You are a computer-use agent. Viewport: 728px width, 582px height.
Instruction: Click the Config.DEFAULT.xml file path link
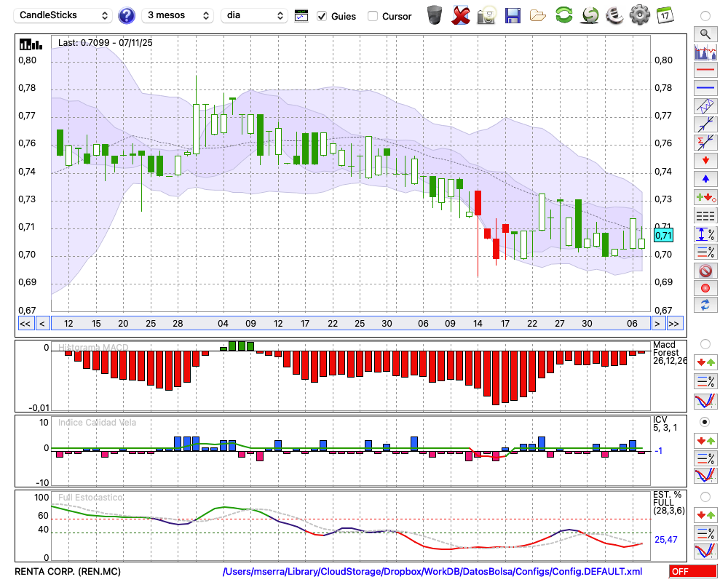(432, 572)
